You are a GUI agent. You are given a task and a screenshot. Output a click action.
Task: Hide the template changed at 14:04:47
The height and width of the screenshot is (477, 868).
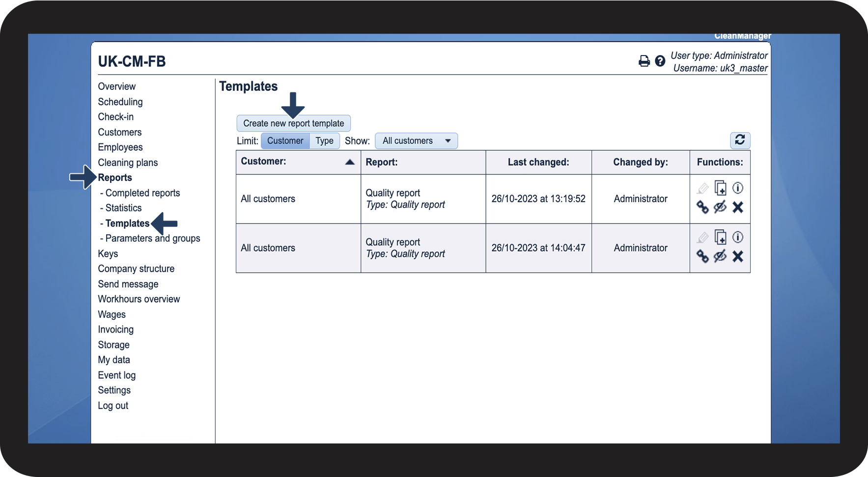pos(720,256)
